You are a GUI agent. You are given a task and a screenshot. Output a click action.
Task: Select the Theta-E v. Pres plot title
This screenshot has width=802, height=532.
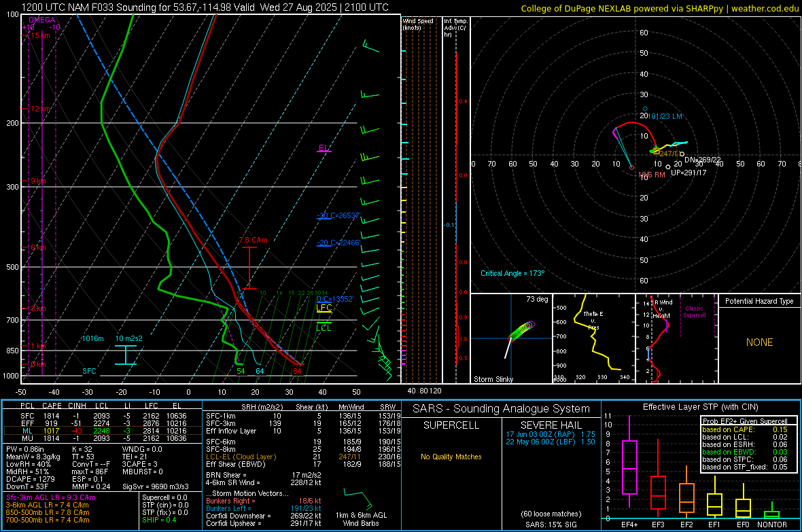coord(593,320)
